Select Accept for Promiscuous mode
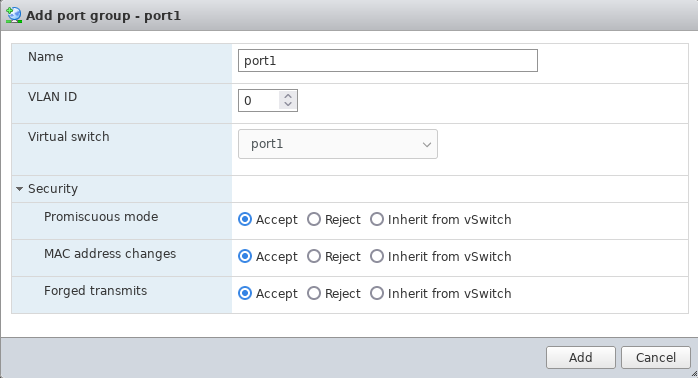 (245, 219)
